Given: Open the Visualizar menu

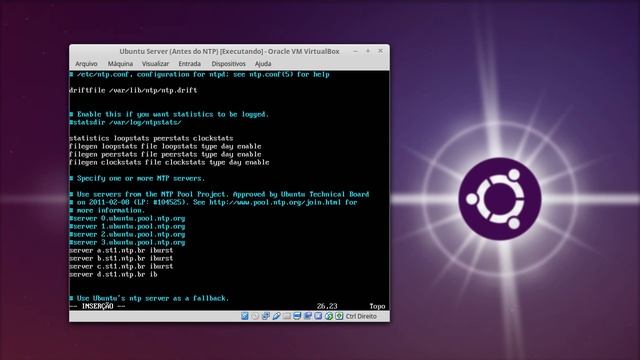Looking at the screenshot, I should 155,64.
